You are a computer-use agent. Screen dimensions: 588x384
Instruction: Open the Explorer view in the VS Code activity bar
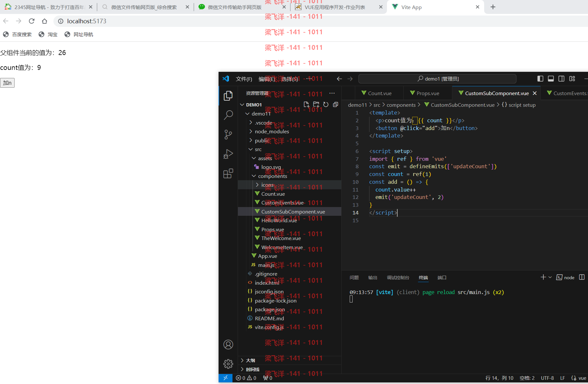tap(228, 95)
